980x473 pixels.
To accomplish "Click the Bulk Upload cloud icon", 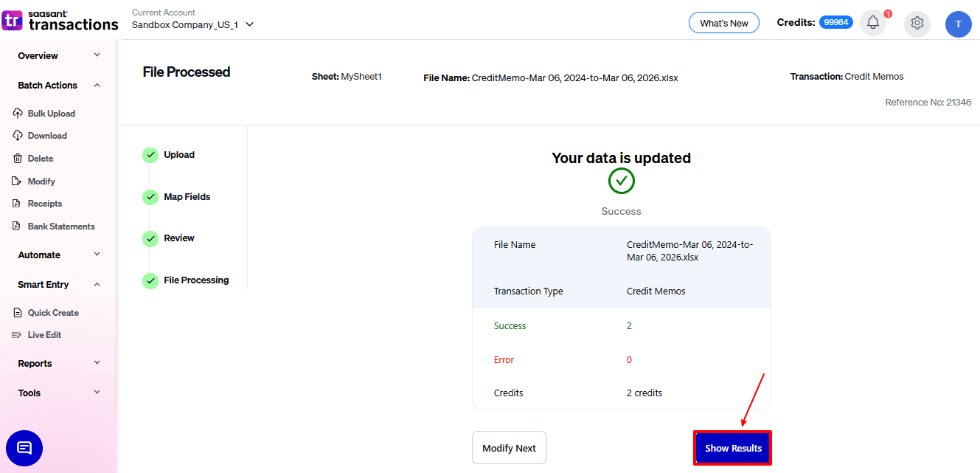I will point(18,114).
